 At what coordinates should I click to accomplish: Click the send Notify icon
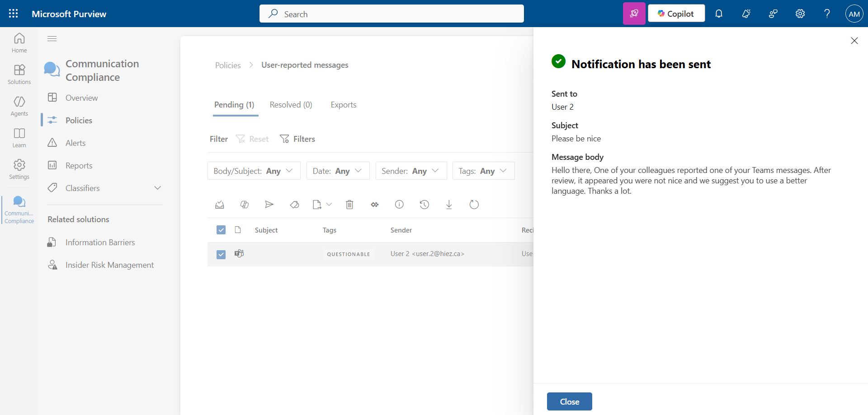269,205
